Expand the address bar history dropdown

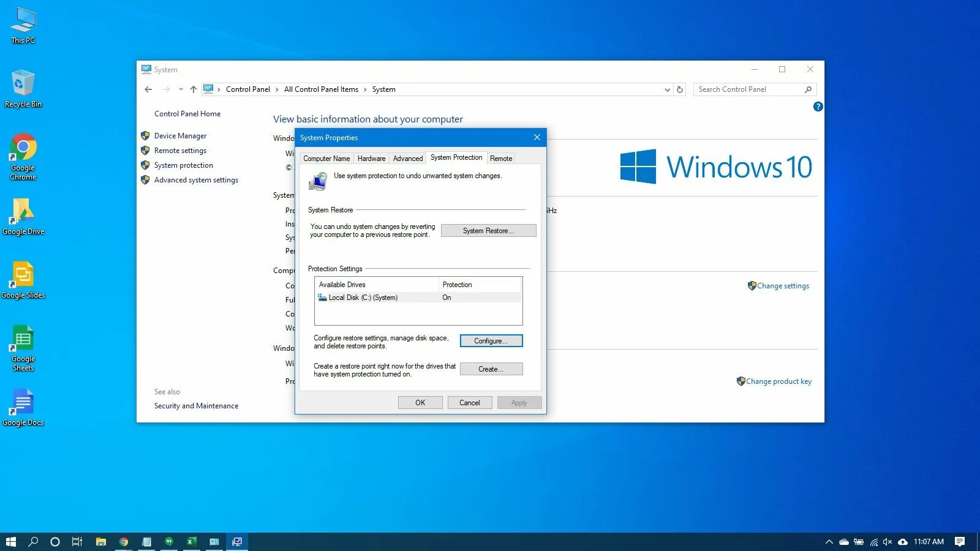pos(667,89)
